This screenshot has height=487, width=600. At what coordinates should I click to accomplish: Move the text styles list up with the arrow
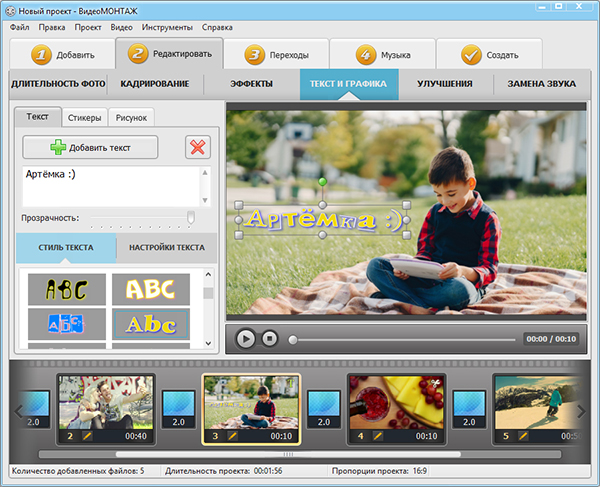click(209, 274)
